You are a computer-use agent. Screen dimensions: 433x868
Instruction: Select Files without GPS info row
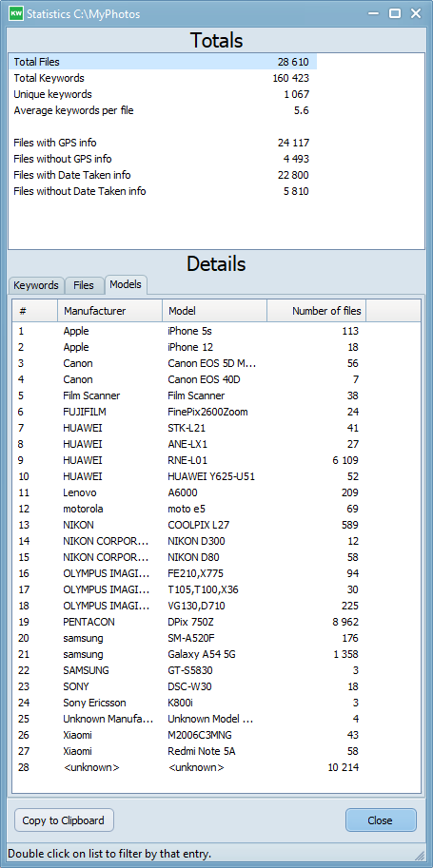(x=162, y=159)
